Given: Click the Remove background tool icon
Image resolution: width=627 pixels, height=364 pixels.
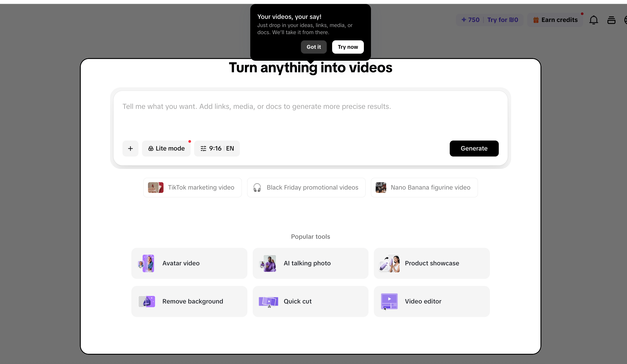Looking at the screenshot, I should pyautogui.click(x=147, y=301).
